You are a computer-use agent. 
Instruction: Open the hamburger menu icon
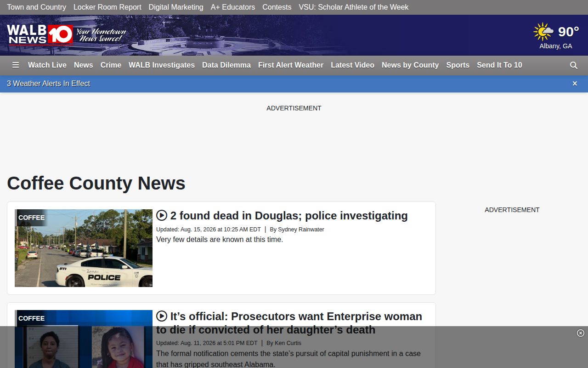click(x=16, y=65)
